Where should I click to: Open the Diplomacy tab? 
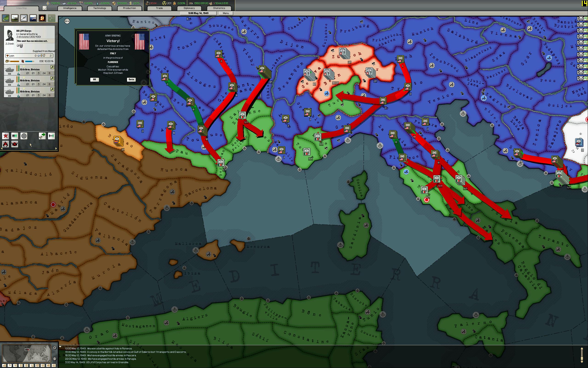click(x=189, y=8)
